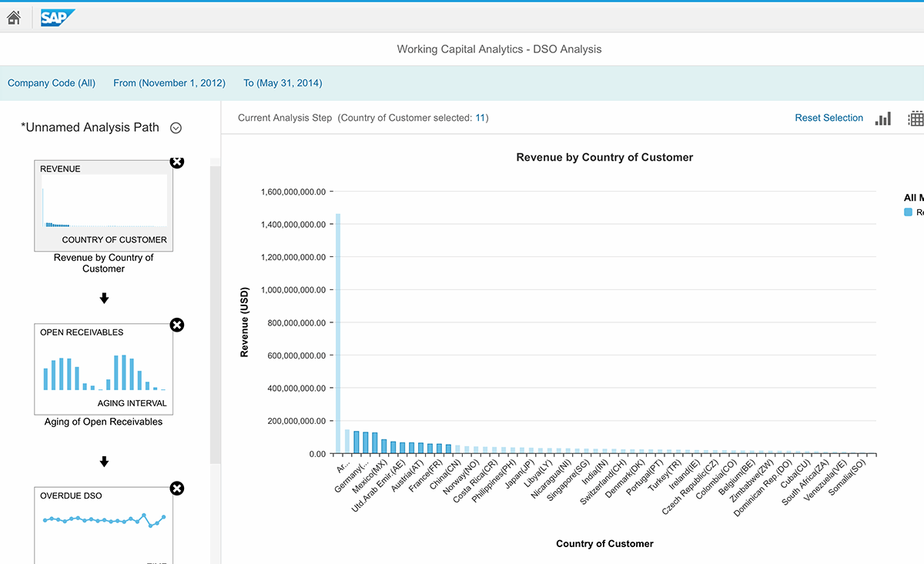924x564 pixels.
Task: Click the selected countries count 11
Action: pyautogui.click(x=480, y=118)
